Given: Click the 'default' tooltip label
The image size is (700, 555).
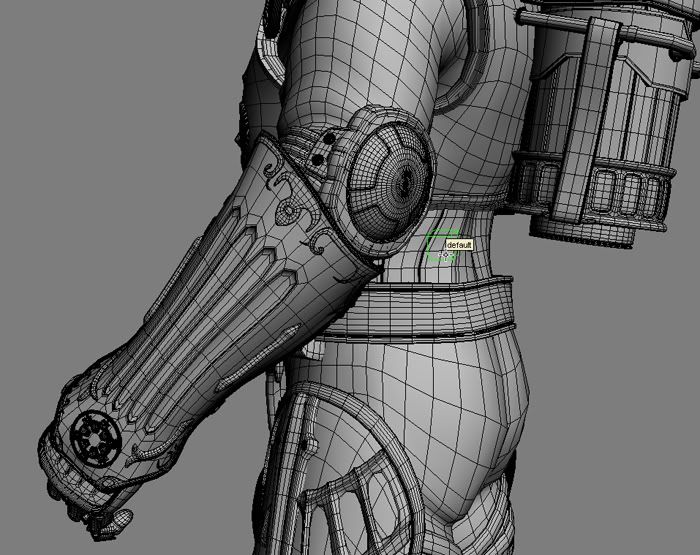Looking at the screenshot, I should [459, 245].
